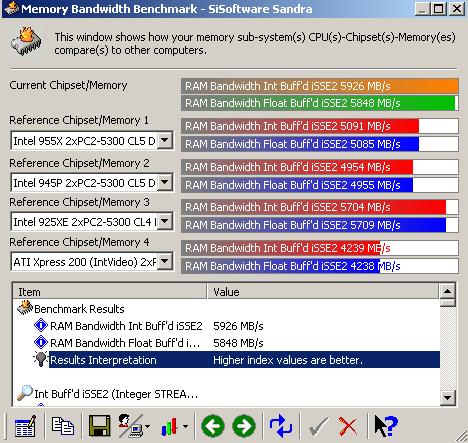Click the burning memory chip icon

click(x=26, y=42)
